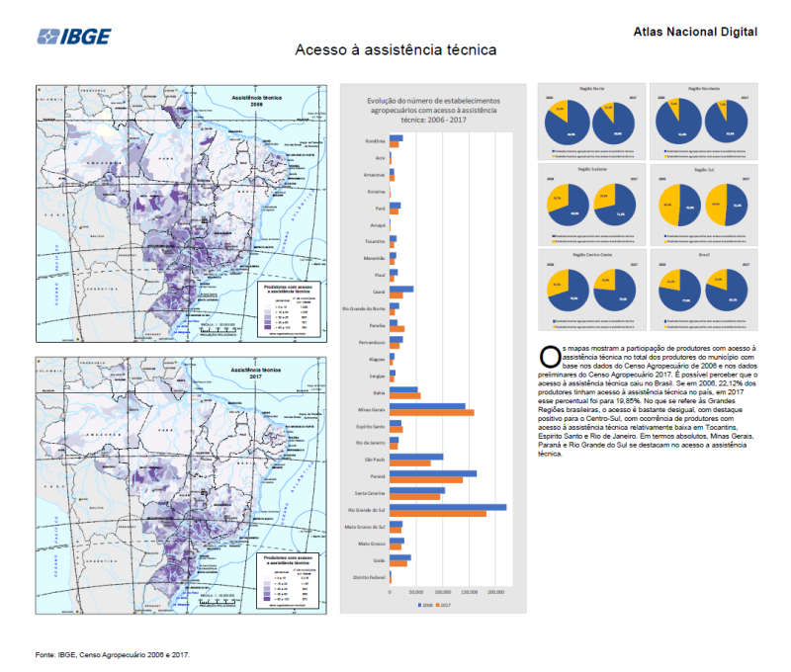Select the 'Alagoas' chart label

[377, 360]
